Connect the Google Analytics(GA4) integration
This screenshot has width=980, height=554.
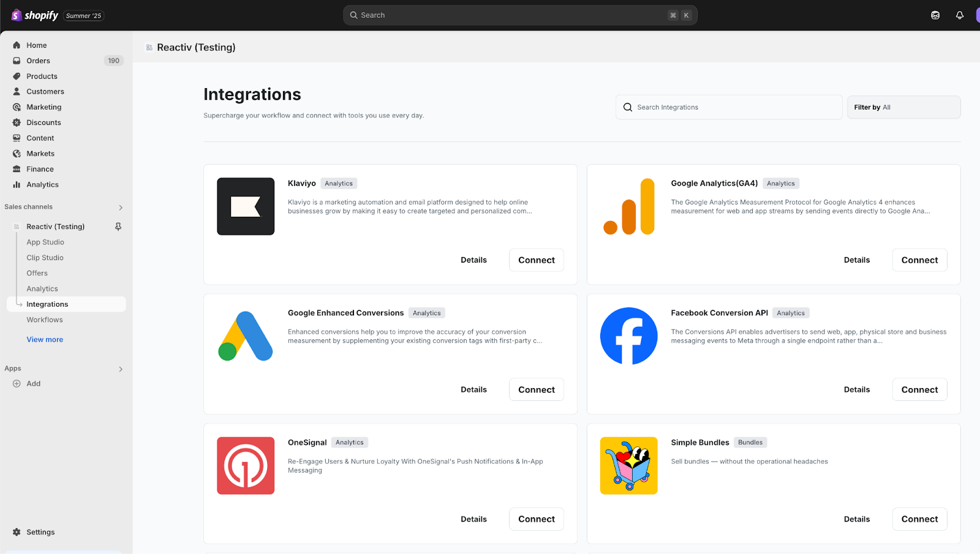tap(919, 260)
